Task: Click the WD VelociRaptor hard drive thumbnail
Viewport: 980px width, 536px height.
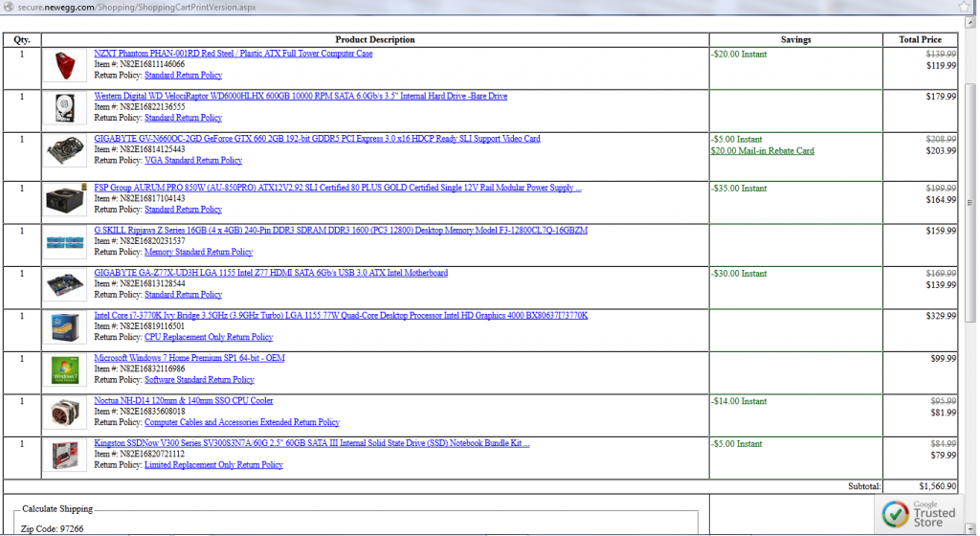Action: [x=65, y=109]
